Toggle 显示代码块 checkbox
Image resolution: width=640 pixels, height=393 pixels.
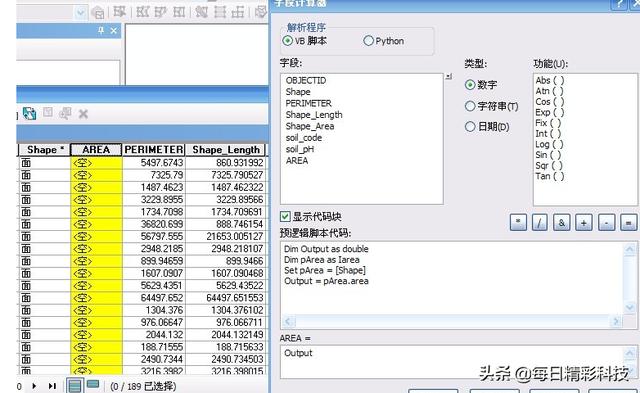[285, 216]
